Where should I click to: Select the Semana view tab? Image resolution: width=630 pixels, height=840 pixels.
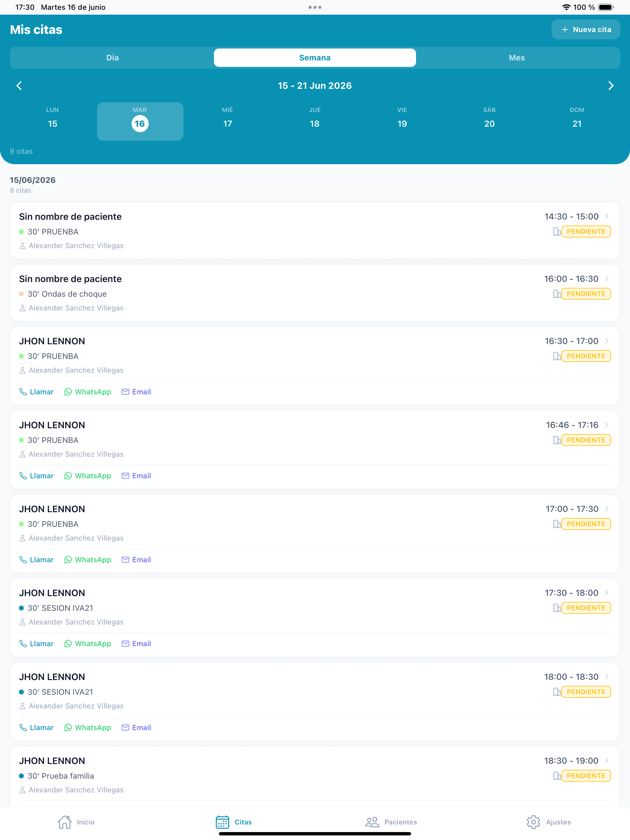(x=315, y=58)
